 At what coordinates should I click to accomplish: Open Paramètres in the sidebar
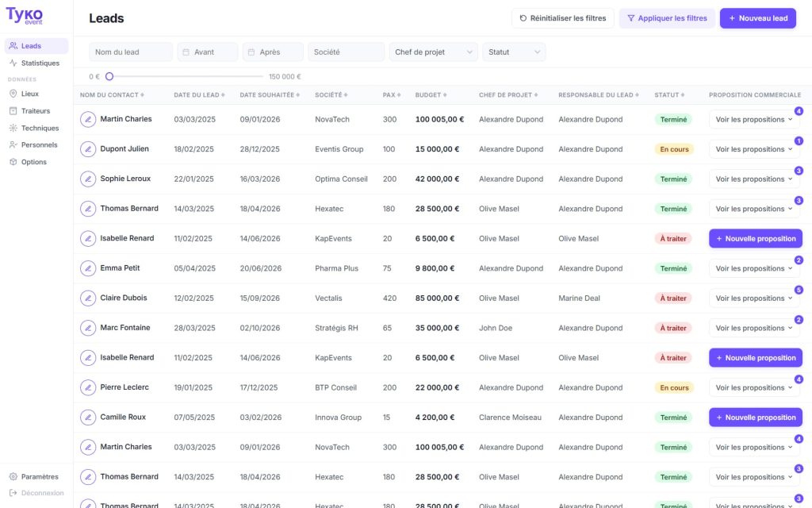tap(36, 476)
